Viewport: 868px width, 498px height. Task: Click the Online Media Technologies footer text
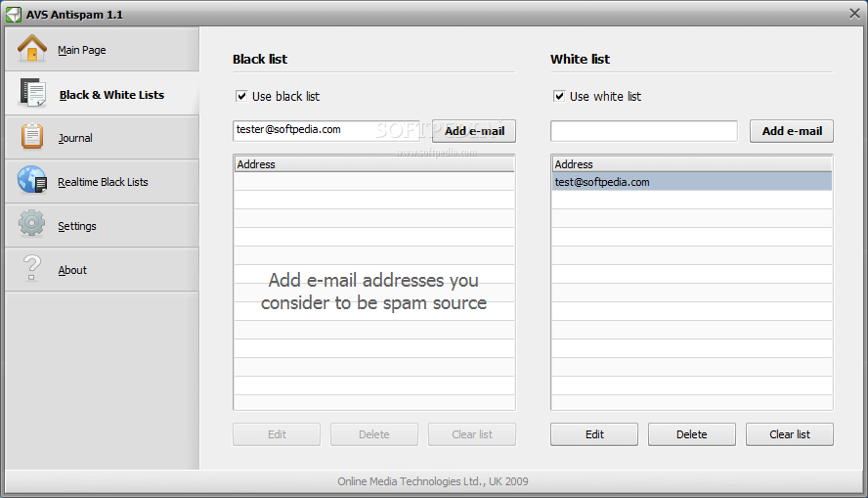coord(433,481)
